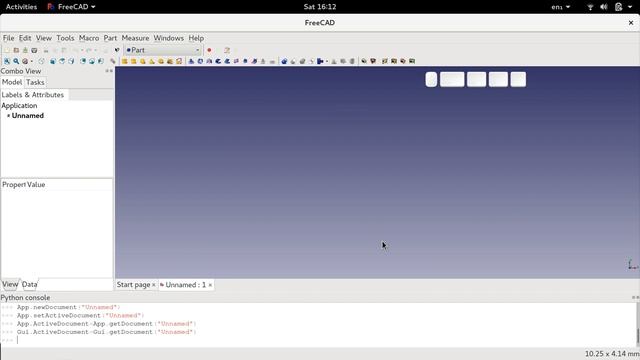The height and width of the screenshot is (360, 640).
Task: Switch to the Data property tab
Action: pos(29,284)
